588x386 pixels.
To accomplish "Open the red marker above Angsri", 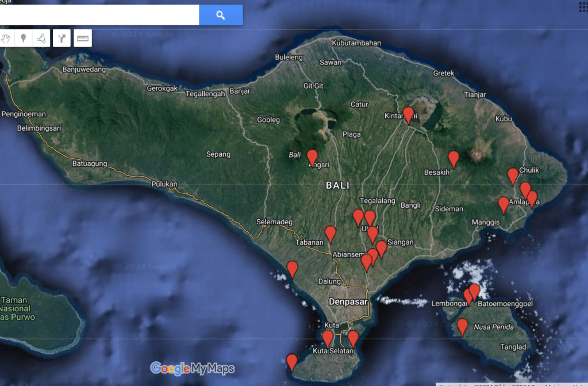I will coord(312,156).
